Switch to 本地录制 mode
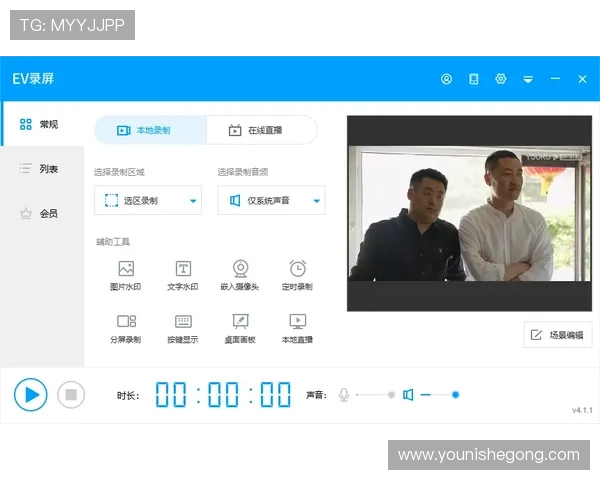The image size is (600, 480). (x=150, y=130)
